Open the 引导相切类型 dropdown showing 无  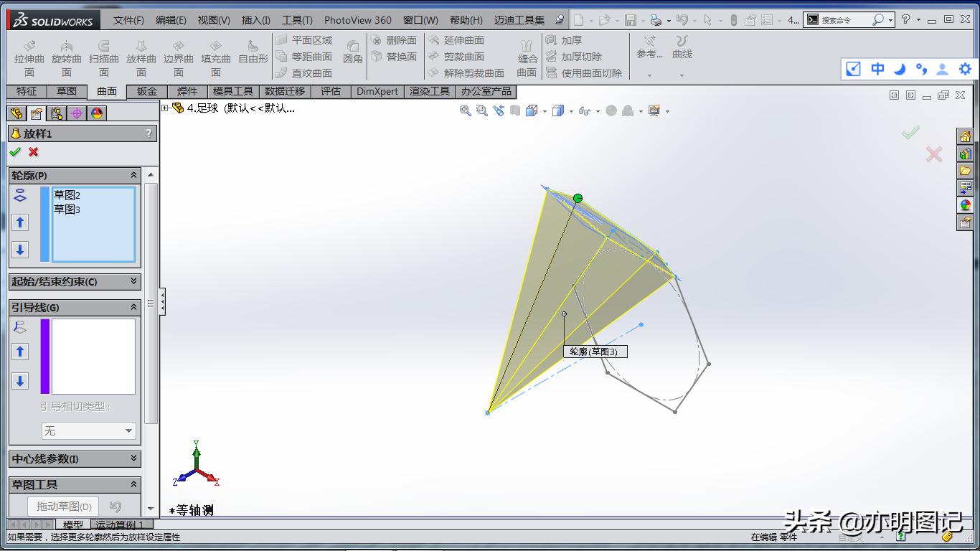pyautogui.click(x=88, y=430)
